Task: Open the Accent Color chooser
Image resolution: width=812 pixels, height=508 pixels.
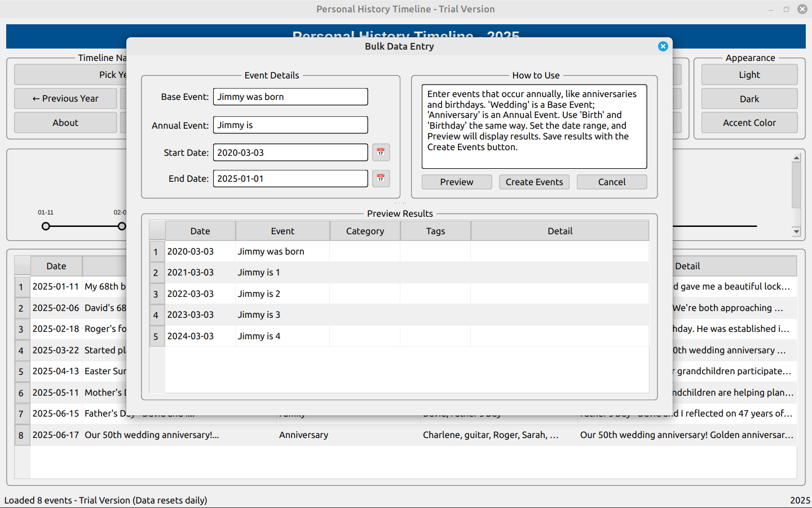Action: click(749, 122)
